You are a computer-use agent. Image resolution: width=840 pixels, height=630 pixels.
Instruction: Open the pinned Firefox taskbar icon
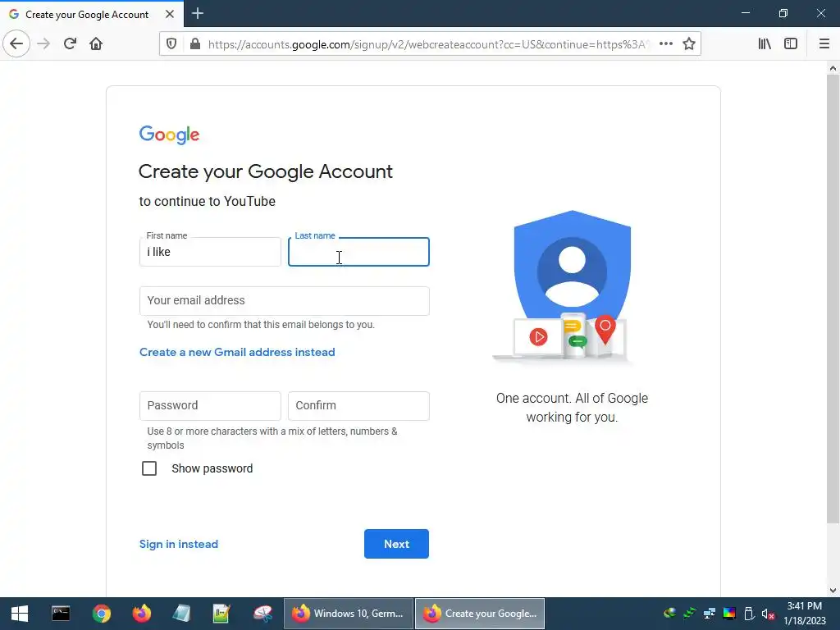(x=141, y=614)
